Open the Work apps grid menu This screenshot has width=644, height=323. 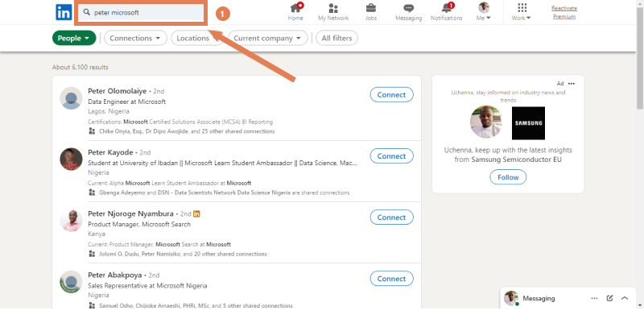click(x=522, y=12)
